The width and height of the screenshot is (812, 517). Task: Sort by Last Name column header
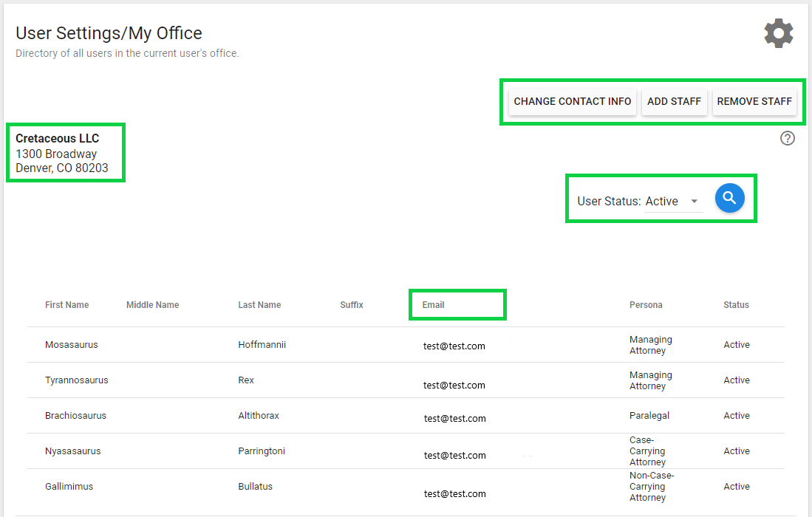click(259, 305)
